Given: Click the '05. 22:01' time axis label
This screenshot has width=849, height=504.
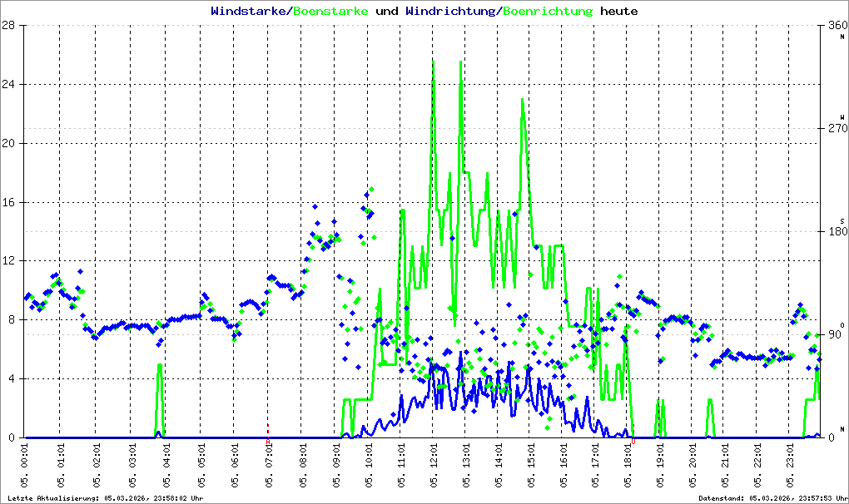Looking at the screenshot, I should point(757,466).
